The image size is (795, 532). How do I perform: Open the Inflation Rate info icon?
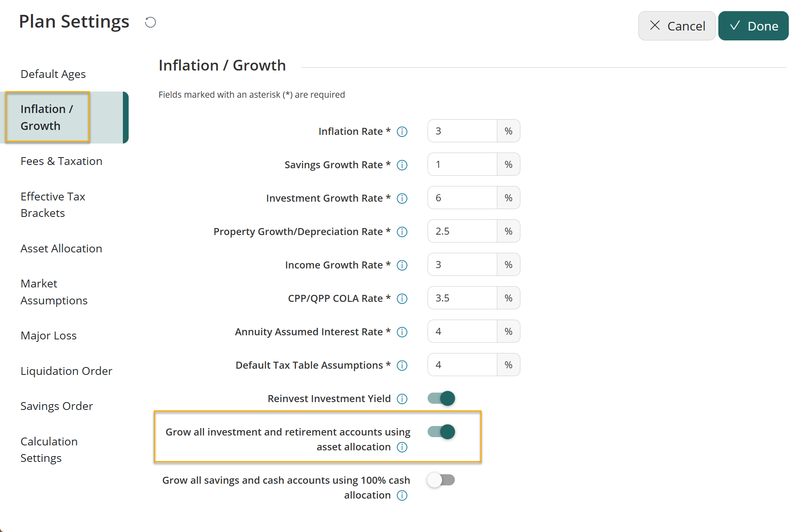click(402, 132)
